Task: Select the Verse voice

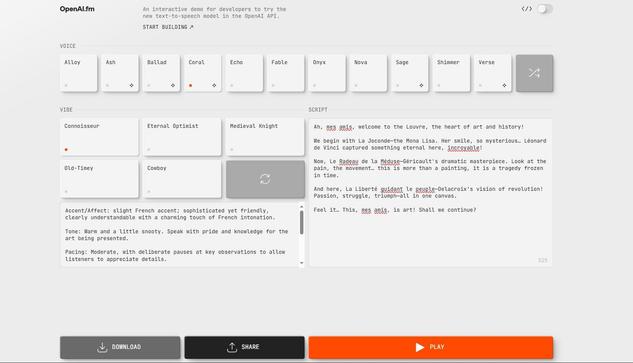Action: (493, 73)
